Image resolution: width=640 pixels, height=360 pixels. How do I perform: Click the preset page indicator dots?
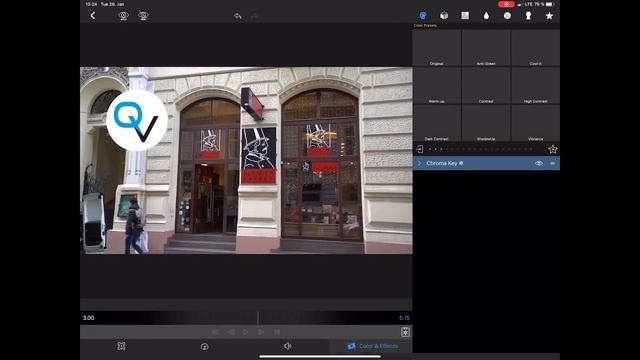point(480,149)
